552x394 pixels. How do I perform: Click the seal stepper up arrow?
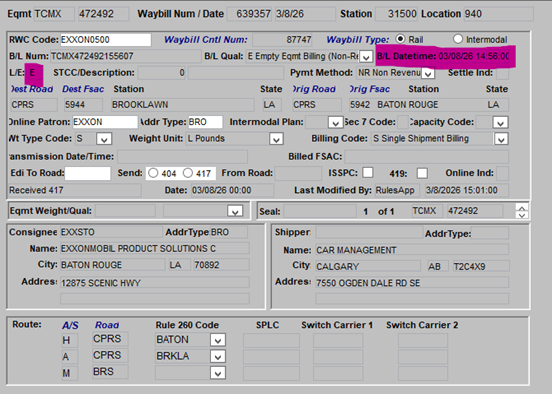coord(522,208)
